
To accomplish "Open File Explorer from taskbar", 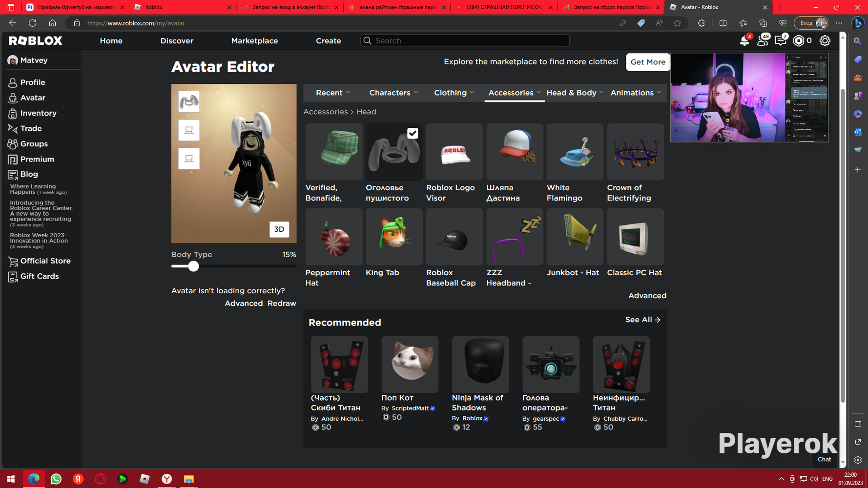I will click(189, 479).
